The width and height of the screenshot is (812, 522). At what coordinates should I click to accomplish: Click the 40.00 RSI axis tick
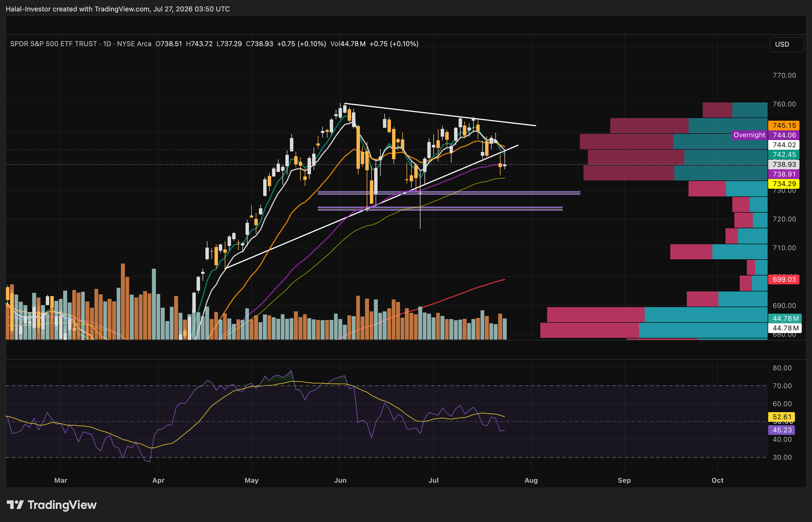tap(782, 439)
